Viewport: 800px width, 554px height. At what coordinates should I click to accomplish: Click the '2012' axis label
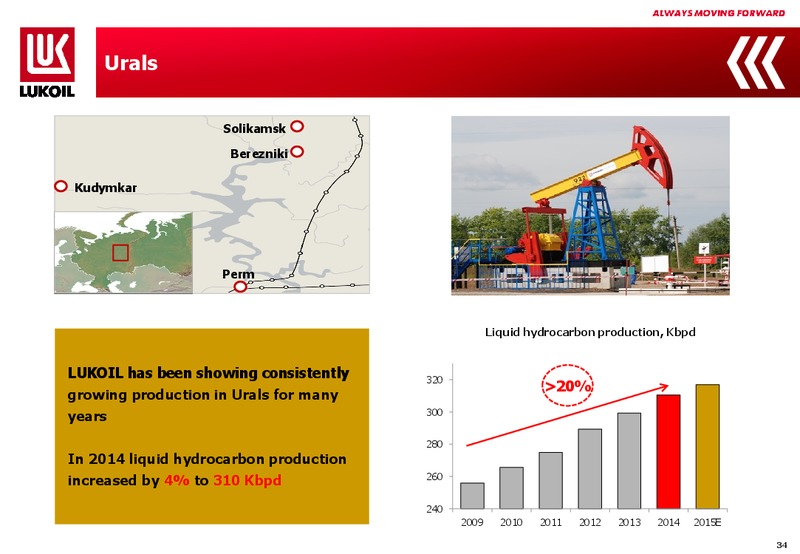tap(590, 522)
